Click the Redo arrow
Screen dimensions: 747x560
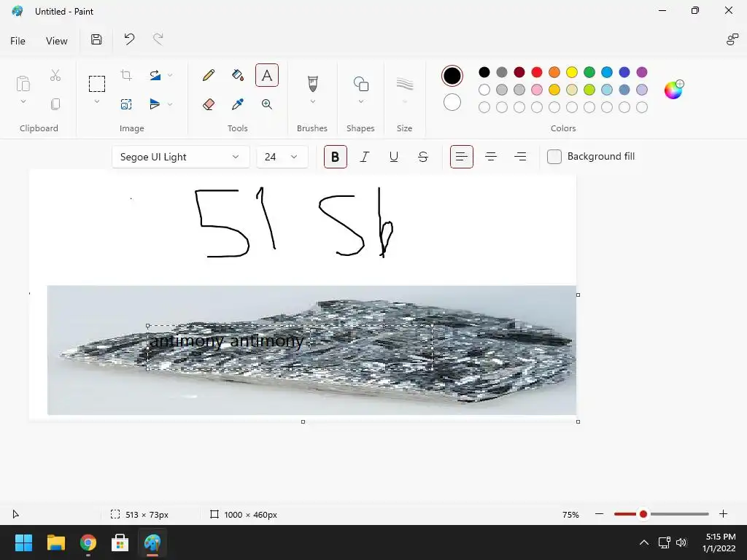[x=158, y=39]
